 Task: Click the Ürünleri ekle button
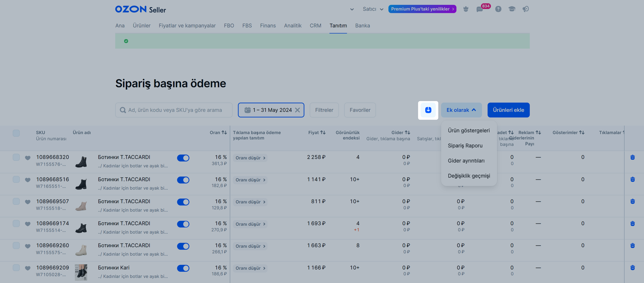[x=508, y=110]
